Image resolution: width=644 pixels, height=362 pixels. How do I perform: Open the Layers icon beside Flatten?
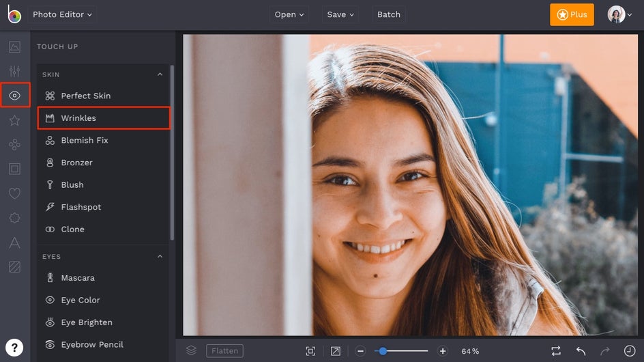point(191,350)
